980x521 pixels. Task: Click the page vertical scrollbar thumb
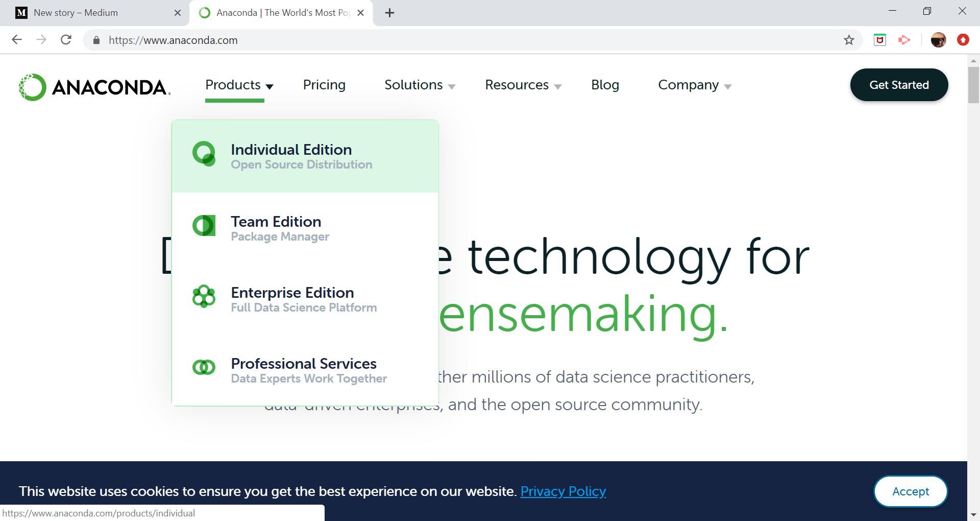(973, 85)
